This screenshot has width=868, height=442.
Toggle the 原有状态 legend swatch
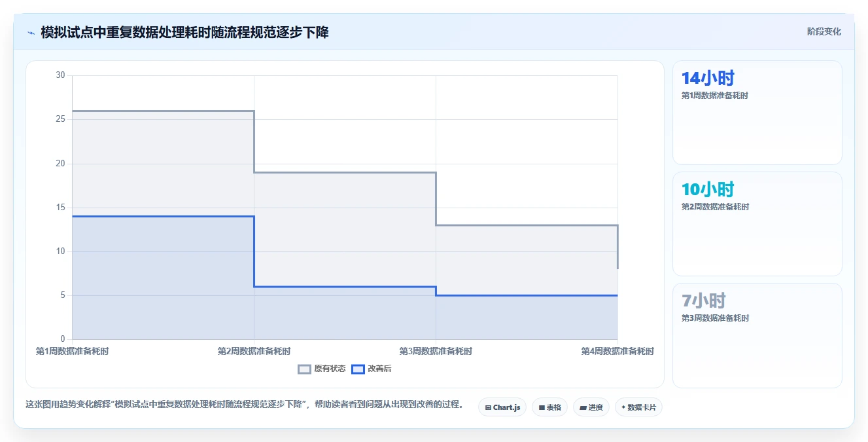tap(304, 369)
